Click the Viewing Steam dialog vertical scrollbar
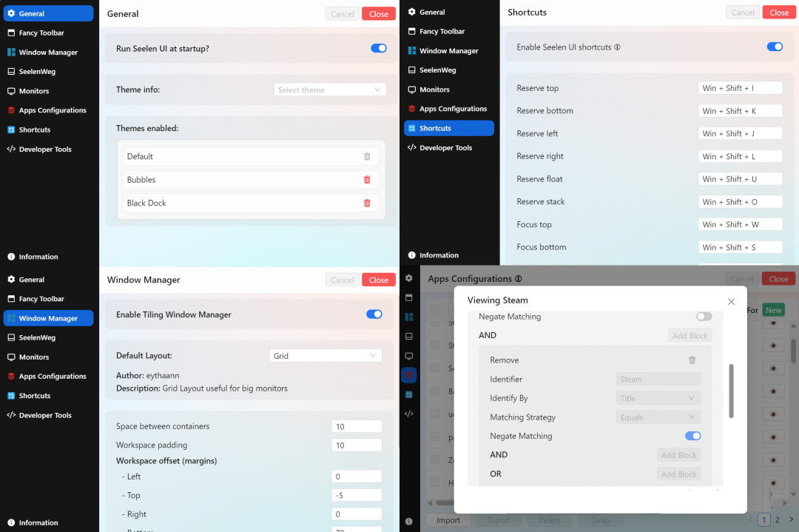 (731, 391)
